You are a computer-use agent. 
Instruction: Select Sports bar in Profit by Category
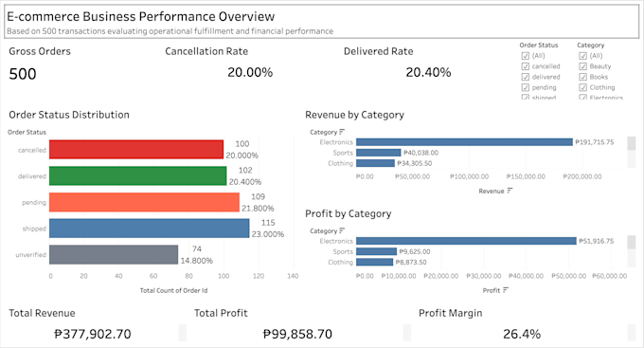point(376,251)
